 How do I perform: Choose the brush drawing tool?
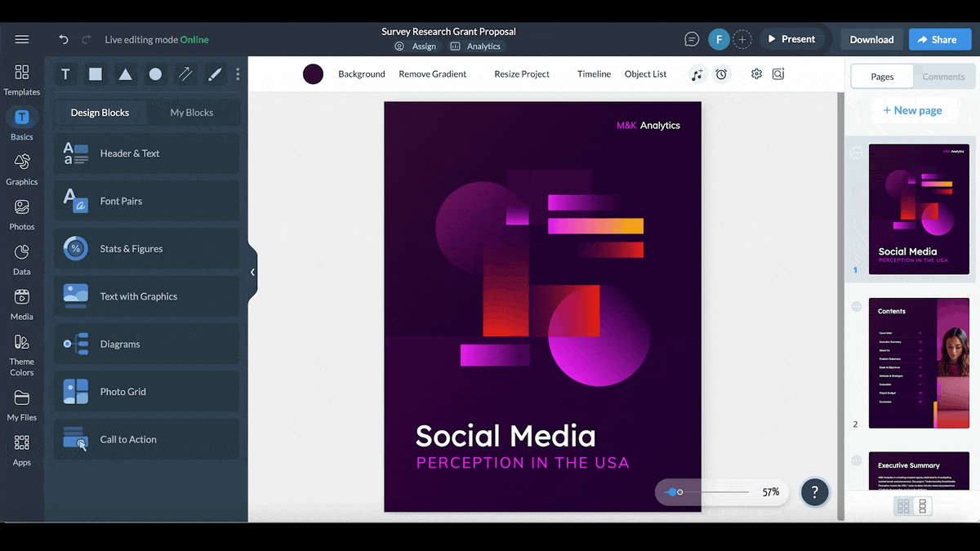215,74
